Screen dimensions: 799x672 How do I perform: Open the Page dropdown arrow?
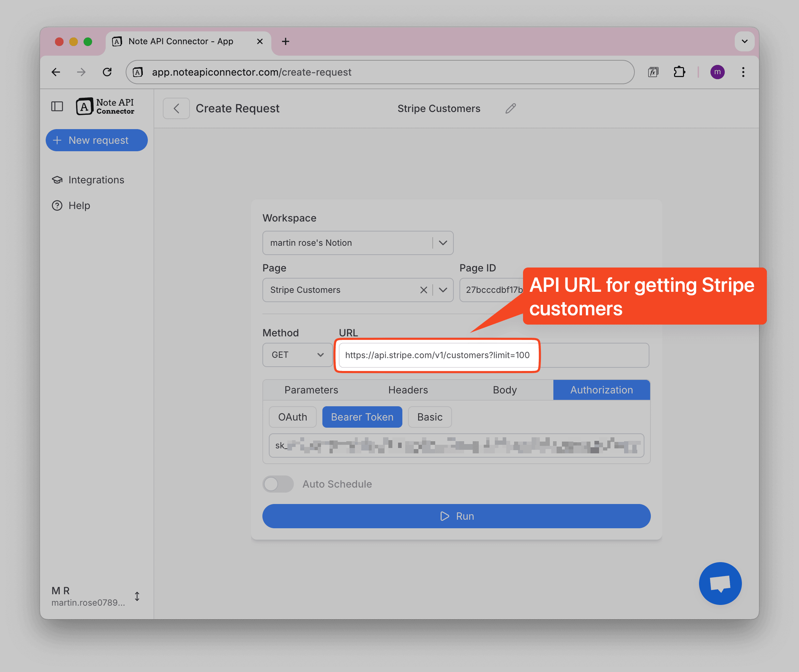pyautogui.click(x=443, y=290)
